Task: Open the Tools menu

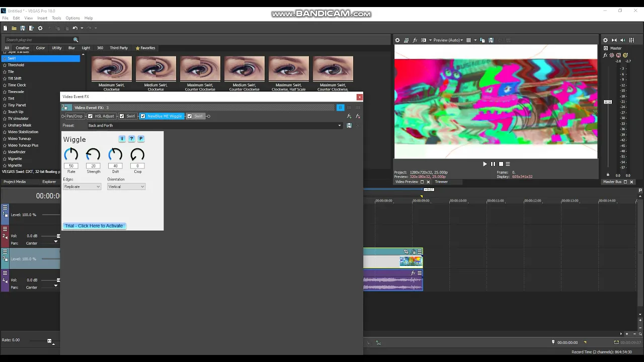Action: coord(56,18)
